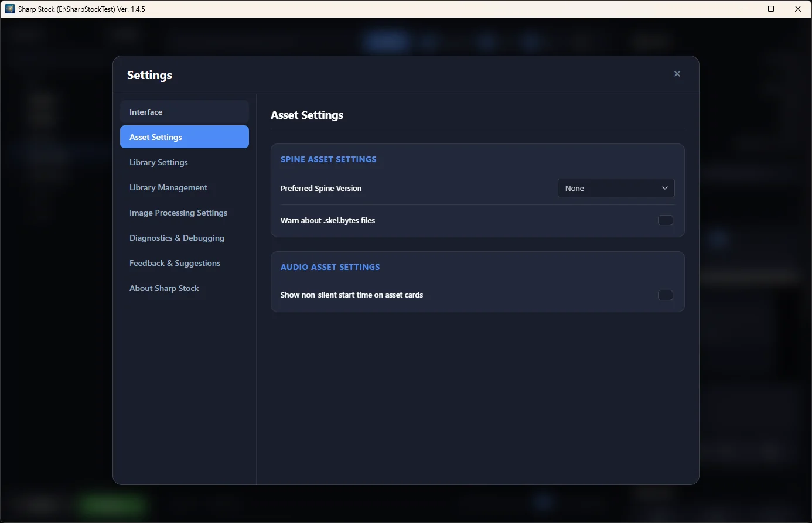Close the Sharp Stock window
This screenshot has height=523, width=812.
(x=798, y=9)
